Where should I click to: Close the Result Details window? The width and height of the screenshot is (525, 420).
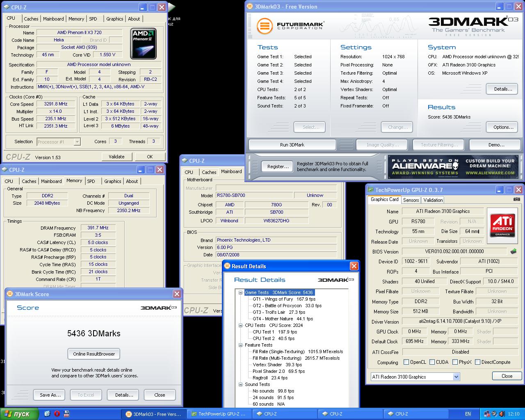[x=354, y=266]
